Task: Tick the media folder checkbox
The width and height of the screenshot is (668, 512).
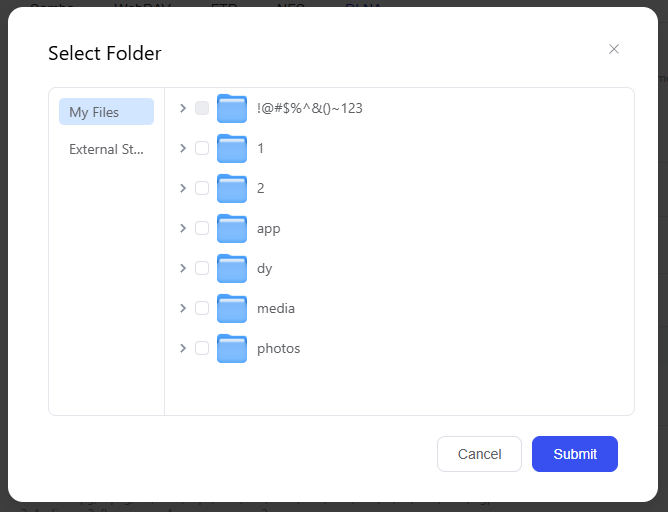Action: (202, 308)
